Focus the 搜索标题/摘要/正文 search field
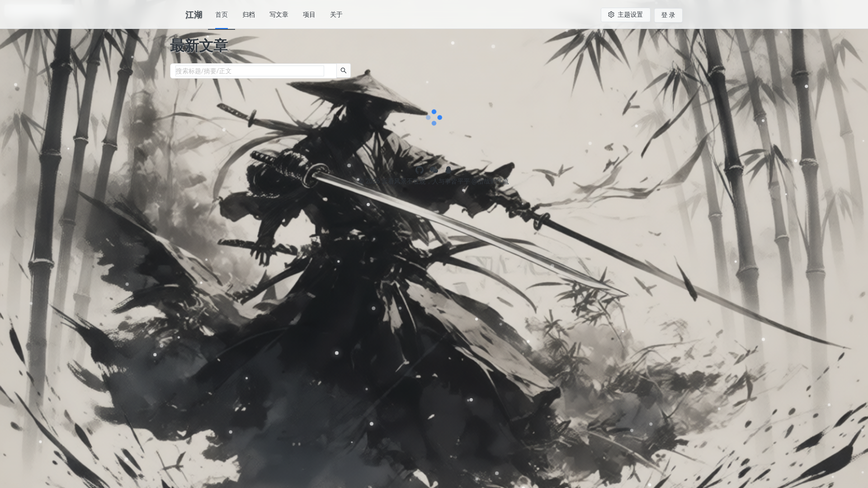 point(250,71)
